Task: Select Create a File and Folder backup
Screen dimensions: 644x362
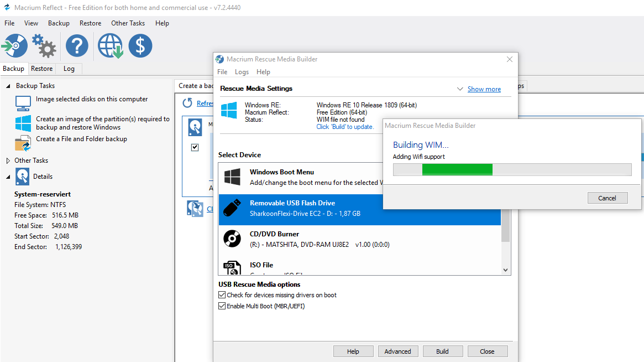Action: (81, 139)
